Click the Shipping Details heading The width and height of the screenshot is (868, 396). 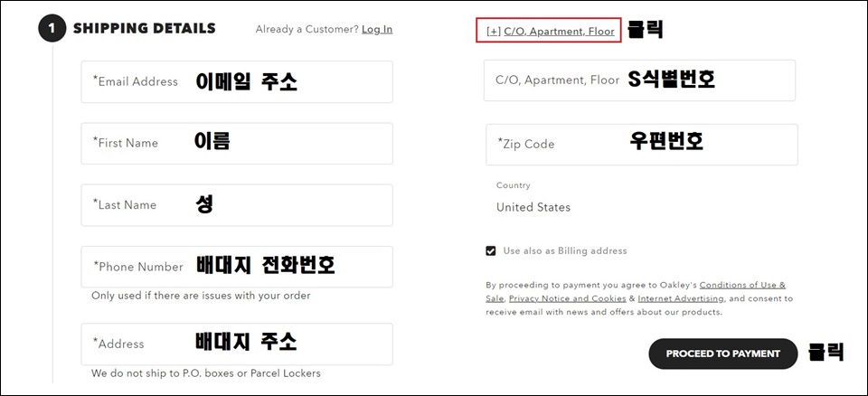pyautogui.click(x=145, y=28)
